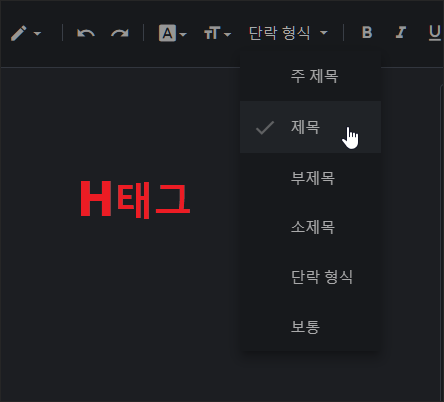Click the font size TT icon
The width and height of the screenshot is (444, 402).
point(212,33)
